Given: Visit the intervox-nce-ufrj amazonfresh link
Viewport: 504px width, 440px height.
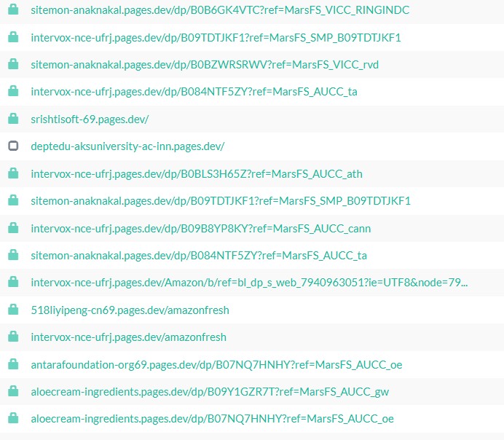Looking at the screenshot, I should tap(128, 337).
